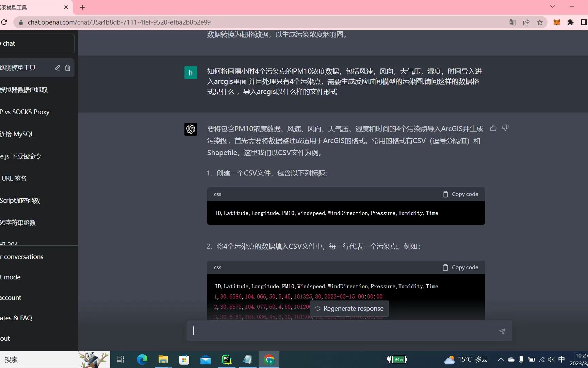Click the send message arrow icon
This screenshot has width=588, height=368.
pos(502,331)
